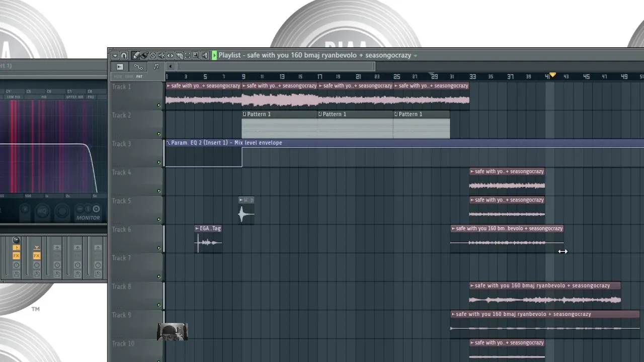The image size is (644, 362).
Task: Mute Track 3 with its green dot
Action: click(159, 162)
